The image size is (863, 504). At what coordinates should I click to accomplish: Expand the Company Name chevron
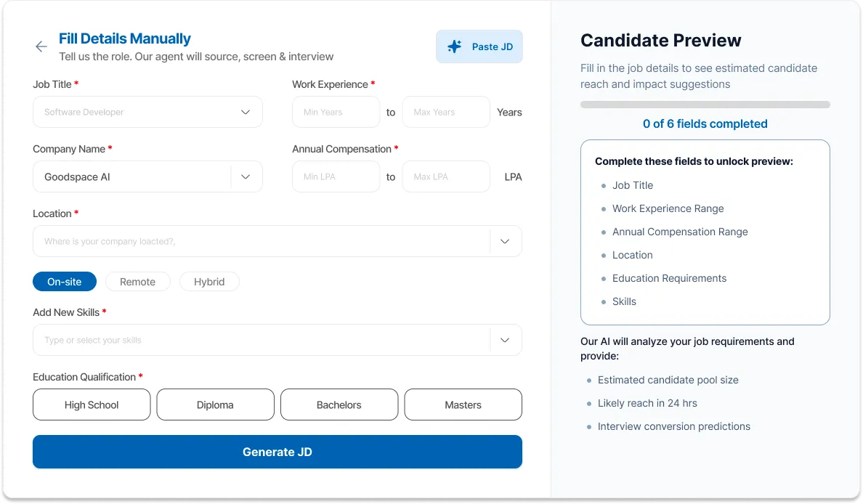coord(246,176)
